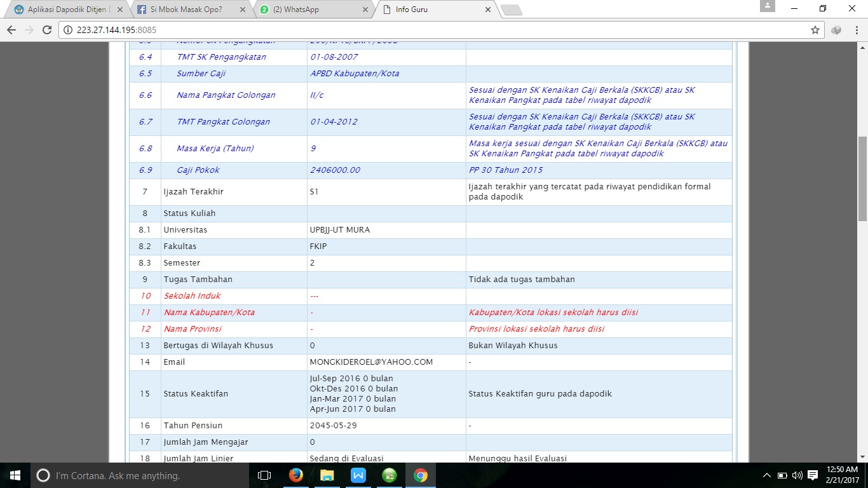This screenshot has width=868, height=488.
Task: Check the battery status icon
Action: pos(782,475)
